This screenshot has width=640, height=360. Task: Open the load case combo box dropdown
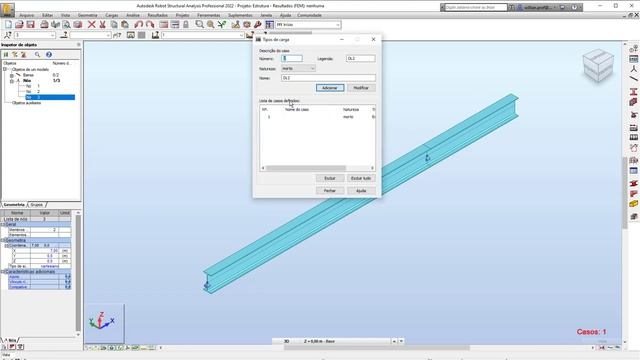(x=241, y=36)
